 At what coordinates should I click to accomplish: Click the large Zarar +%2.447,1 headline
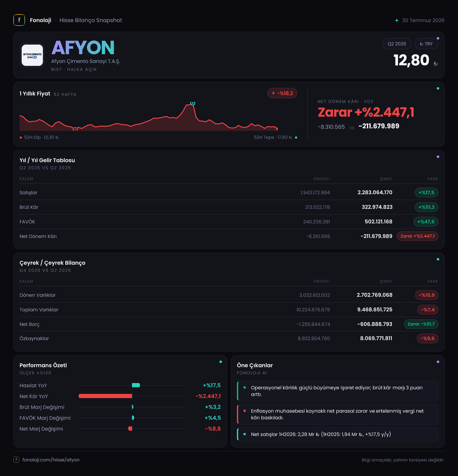tap(366, 113)
